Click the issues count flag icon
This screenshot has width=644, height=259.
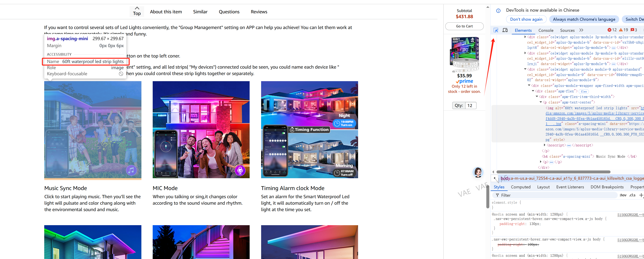tap(632, 30)
